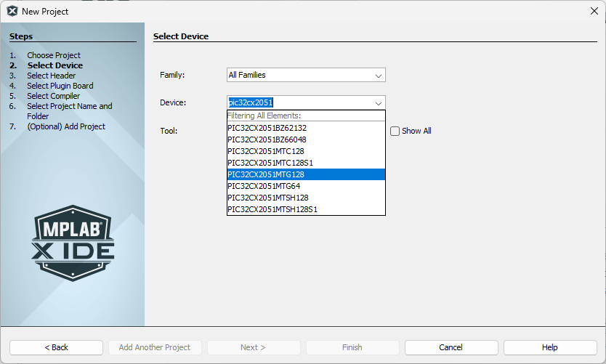This screenshot has height=364, width=606.
Task: Click the Back button
Action: coord(56,347)
